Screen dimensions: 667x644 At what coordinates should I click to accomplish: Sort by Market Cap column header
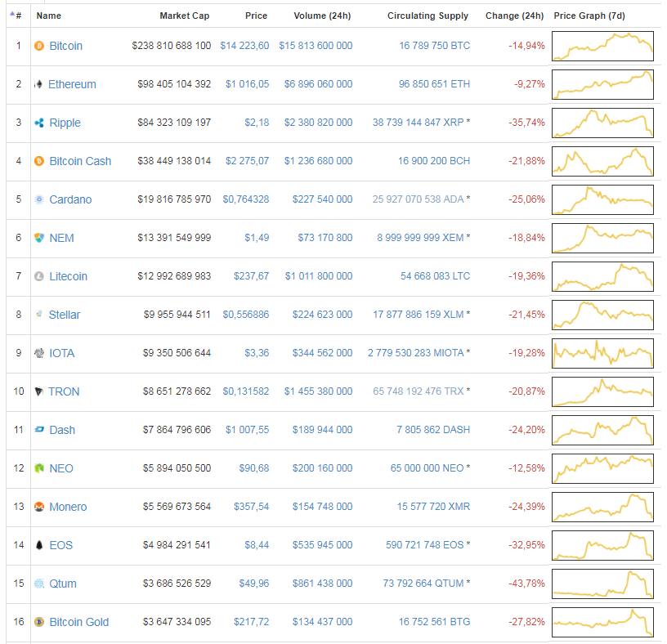pyautogui.click(x=185, y=16)
